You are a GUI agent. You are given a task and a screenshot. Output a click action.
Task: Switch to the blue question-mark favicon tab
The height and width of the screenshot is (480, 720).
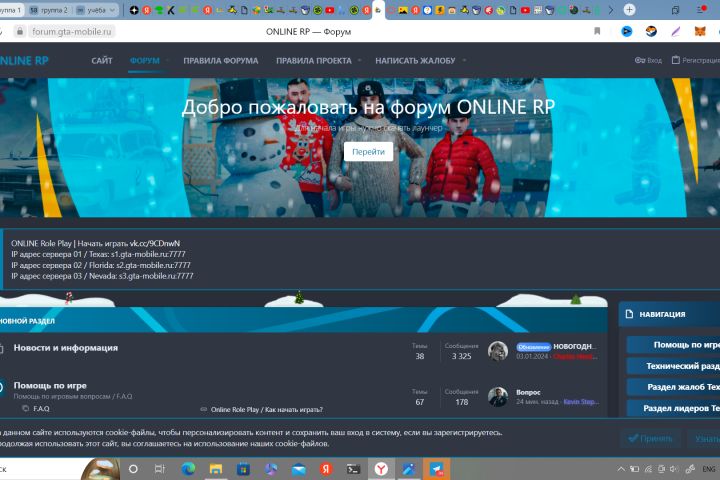click(428, 10)
